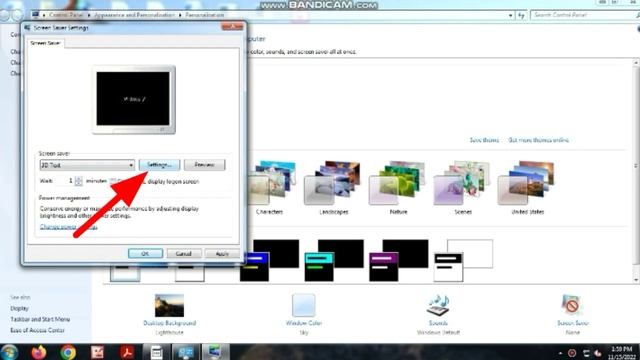640x360 pixels.
Task: Click the Screen Saver tab
Action: tap(45, 43)
